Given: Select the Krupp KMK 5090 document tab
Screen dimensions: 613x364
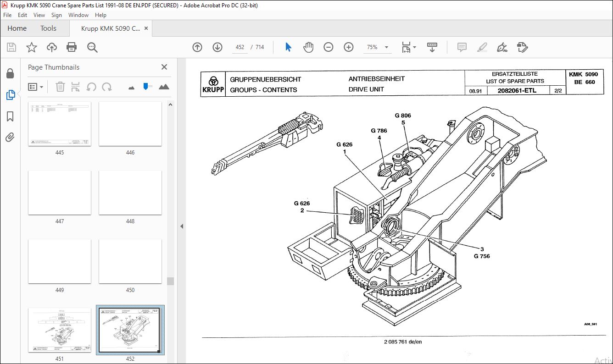Looking at the screenshot, I should (111, 28).
